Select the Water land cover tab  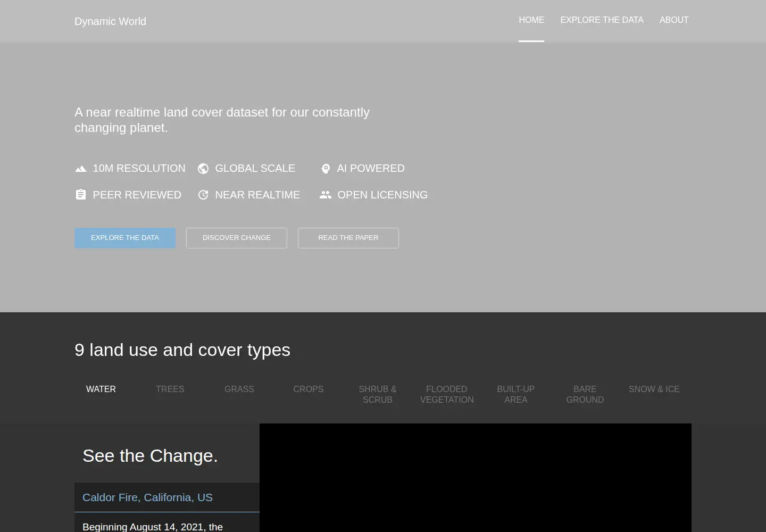[x=101, y=389]
